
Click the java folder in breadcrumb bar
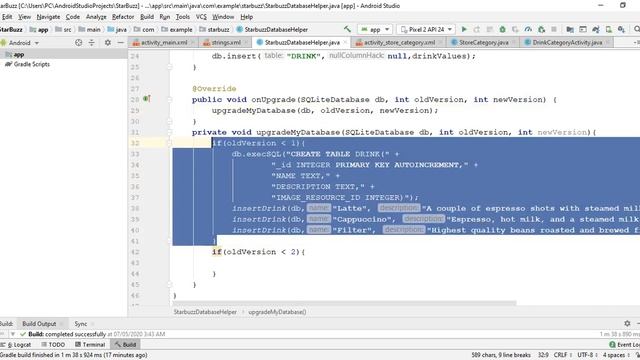point(117,29)
